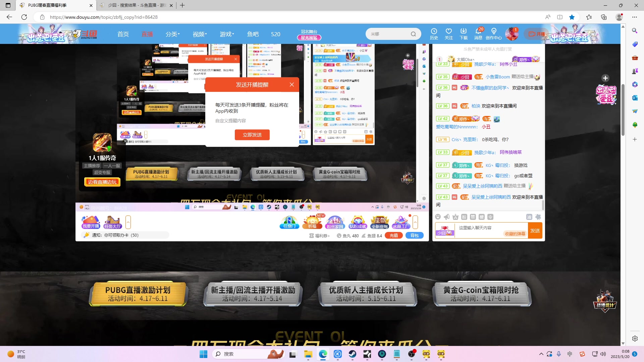The width and height of the screenshot is (644, 362).
Task: Open the 任务大厅 task hall
Action: pos(113,222)
